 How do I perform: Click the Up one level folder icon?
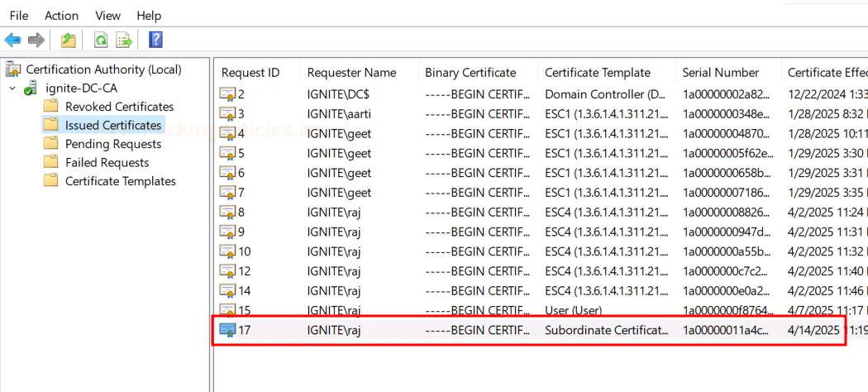click(68, 40)
